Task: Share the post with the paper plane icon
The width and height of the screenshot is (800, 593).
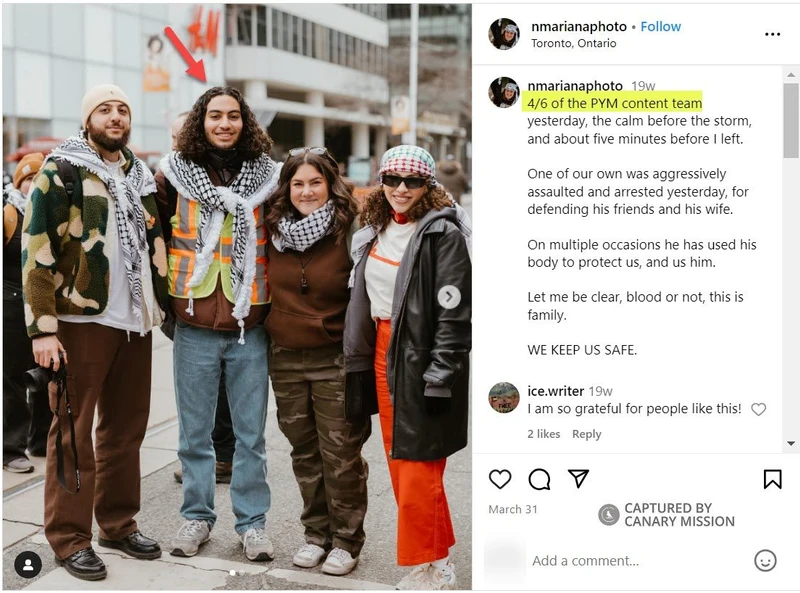Action: pyautogui.click(x=579, y=478)
